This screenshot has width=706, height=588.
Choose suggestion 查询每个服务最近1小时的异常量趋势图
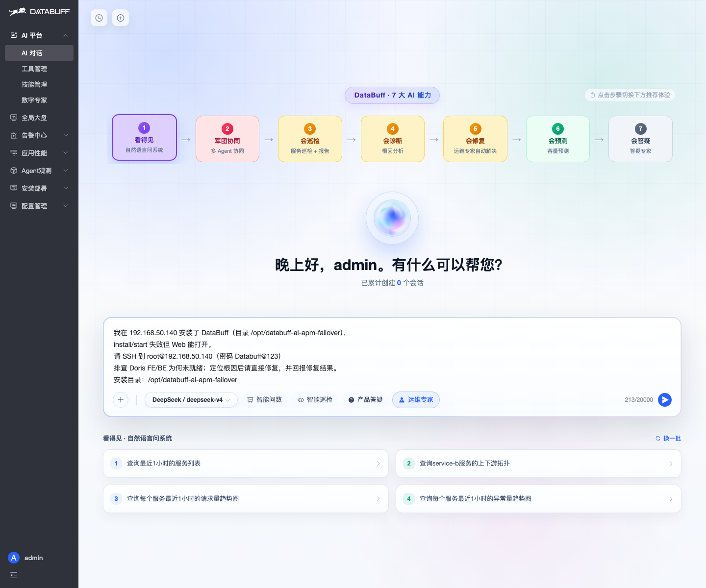click(538, 499)
